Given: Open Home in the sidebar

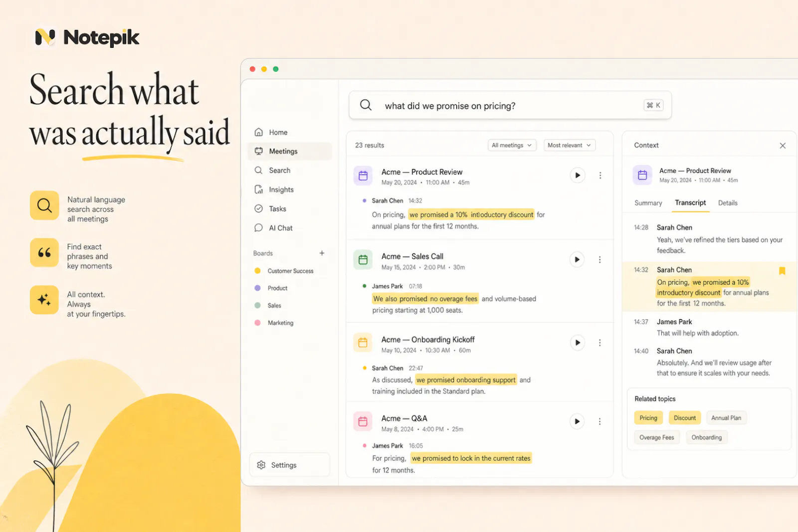Looking at the screenshot, I should point(290,132).
